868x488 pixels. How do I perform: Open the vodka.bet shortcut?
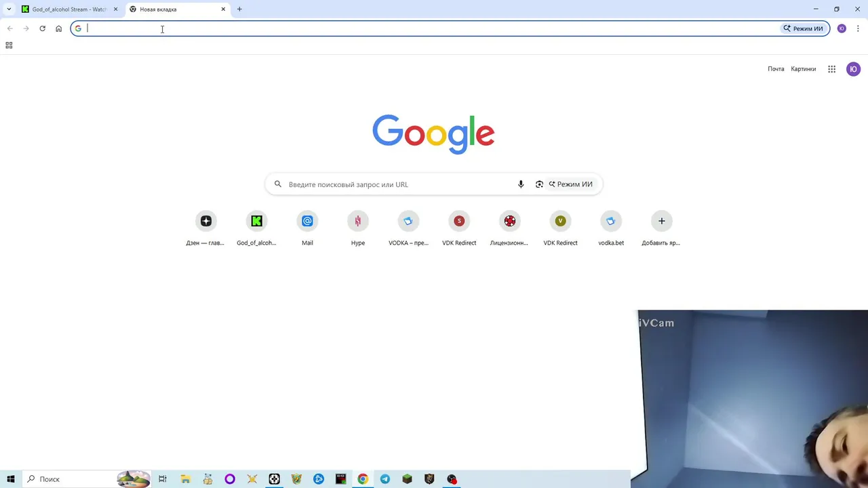(611, 228)
